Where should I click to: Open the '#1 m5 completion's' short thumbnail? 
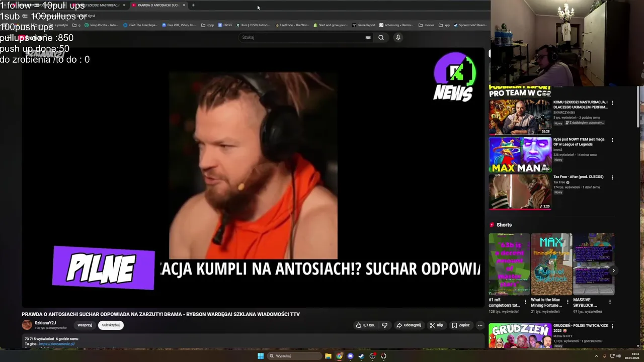(x=509, y=264)
